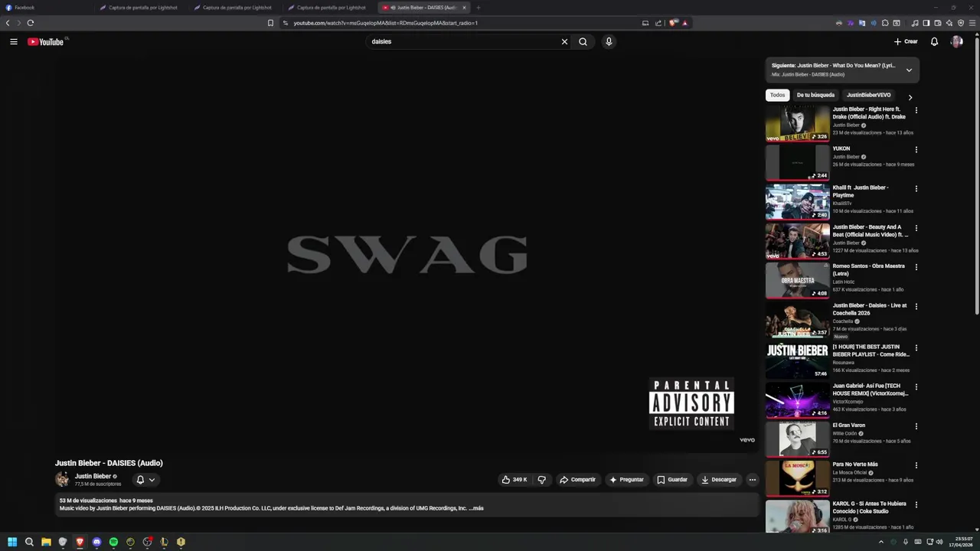This screenshot has height=551, width=980.
Task: Show more filter chips arrow
Action: [910, 97]
